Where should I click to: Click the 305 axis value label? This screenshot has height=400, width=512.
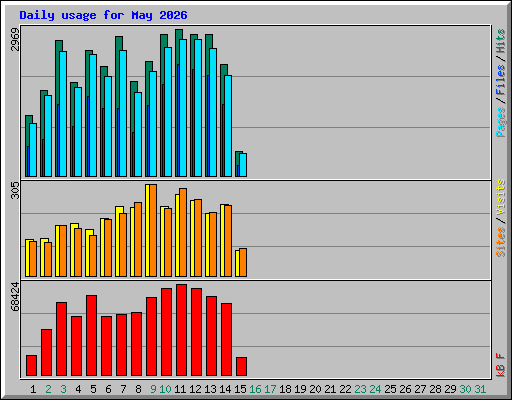[x=15, y=190]
